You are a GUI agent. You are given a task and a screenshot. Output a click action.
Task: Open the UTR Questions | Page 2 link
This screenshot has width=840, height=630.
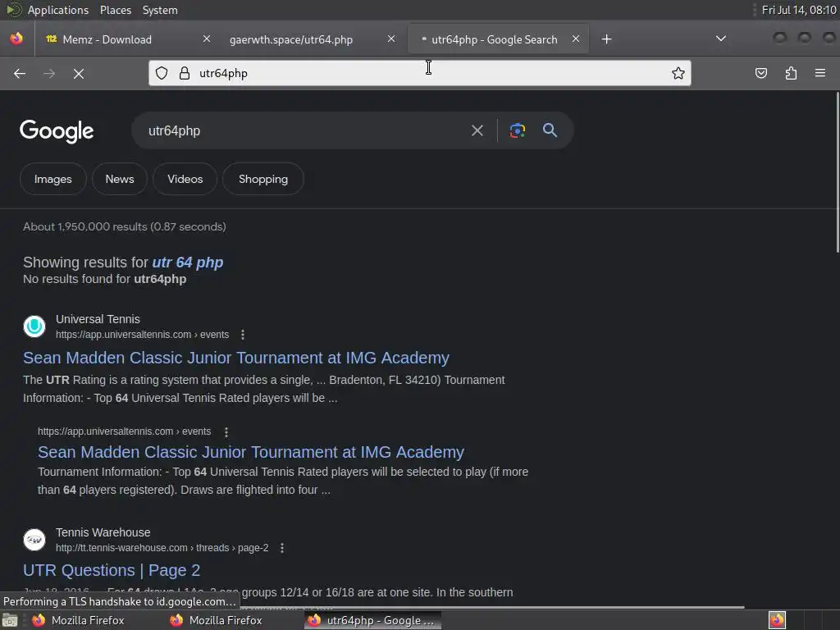(x=112, y=571)
